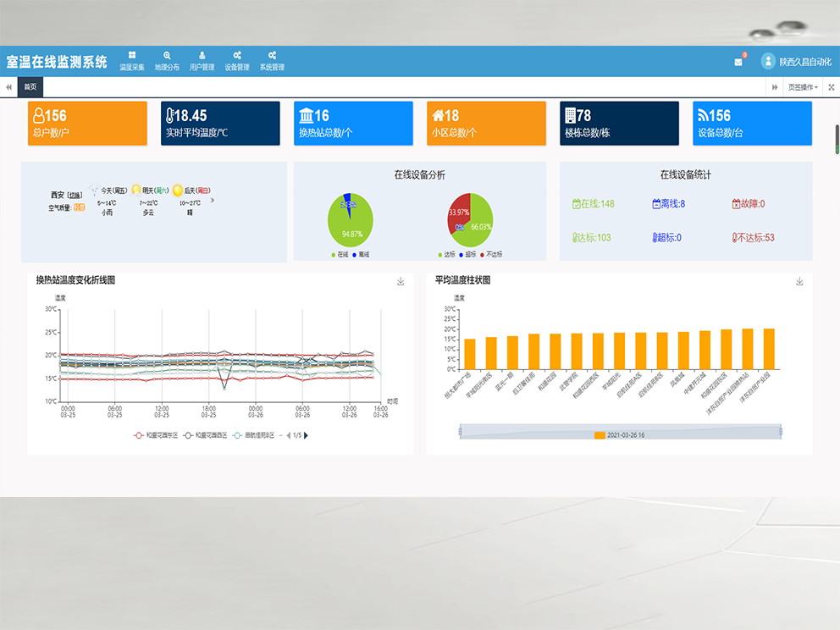Toggle the 在线 legend in online pie chart
840x630 pixels.
tap(340, 255)
